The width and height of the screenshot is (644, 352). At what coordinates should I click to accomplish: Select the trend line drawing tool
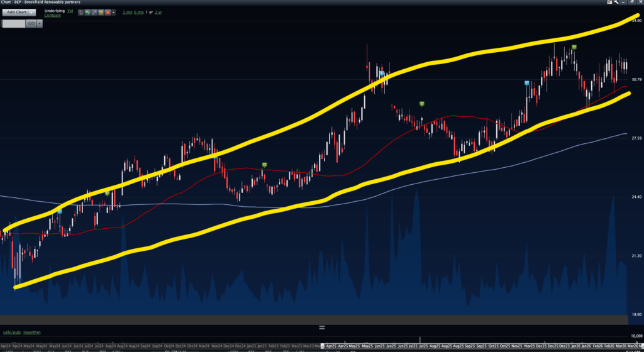coord(94,13)
